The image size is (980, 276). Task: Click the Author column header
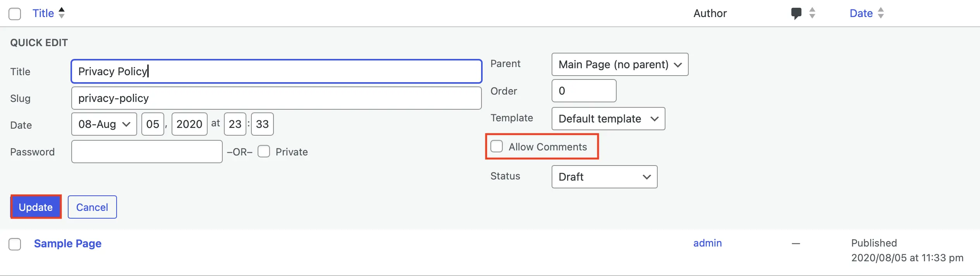pos(710,13)
